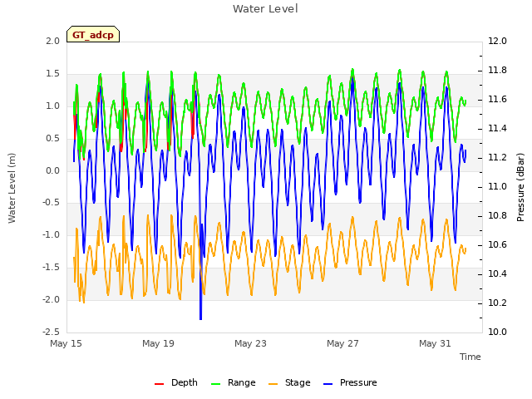Click the Time axis label

click(470, 357)
